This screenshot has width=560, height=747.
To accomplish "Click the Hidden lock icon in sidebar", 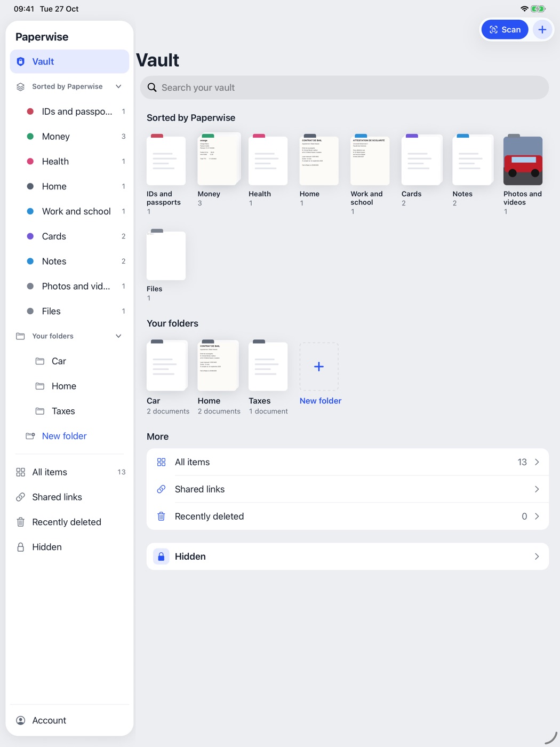I will [21, 547].
